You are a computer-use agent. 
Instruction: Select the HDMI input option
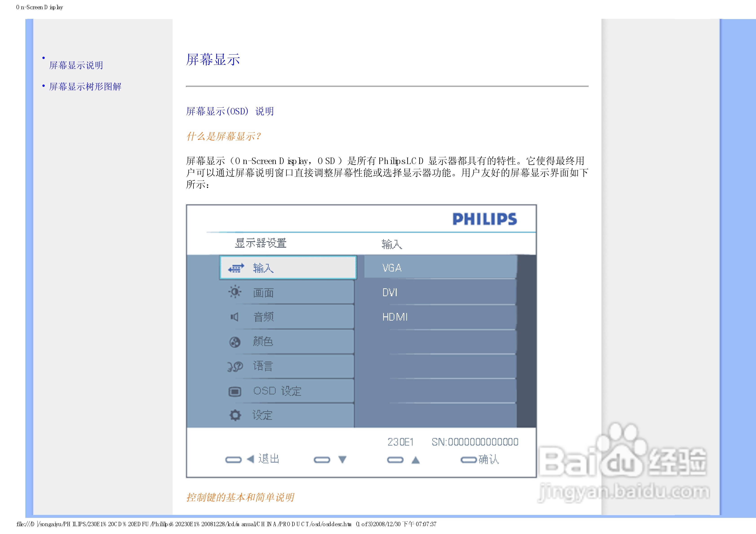[x=395, y=317]
